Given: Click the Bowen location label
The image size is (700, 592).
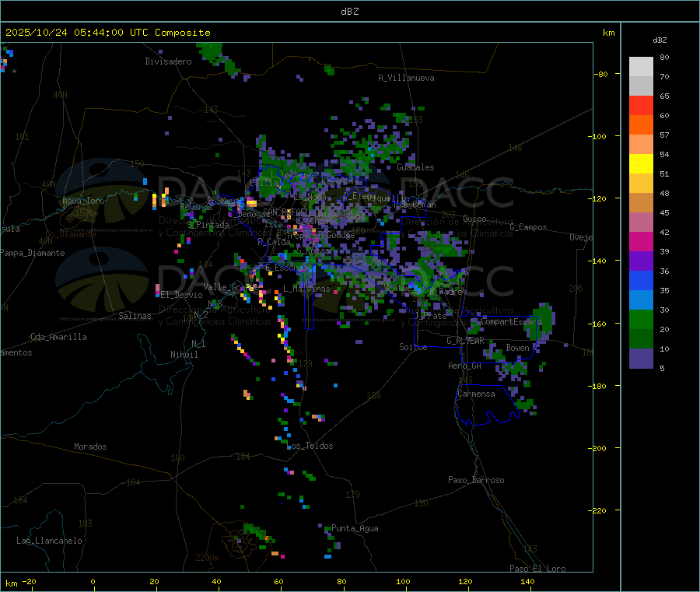Looking at the screenshot, I should point(518,348).
